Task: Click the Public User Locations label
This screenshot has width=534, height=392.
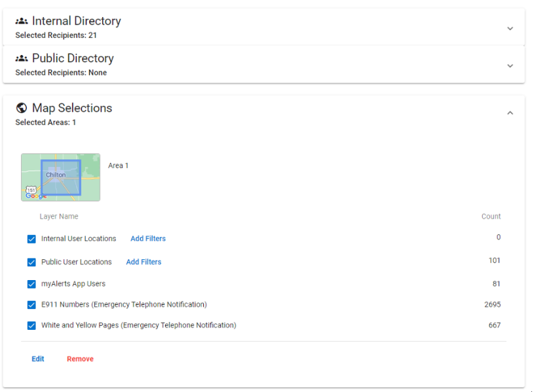Action: (x=77, y=262)
